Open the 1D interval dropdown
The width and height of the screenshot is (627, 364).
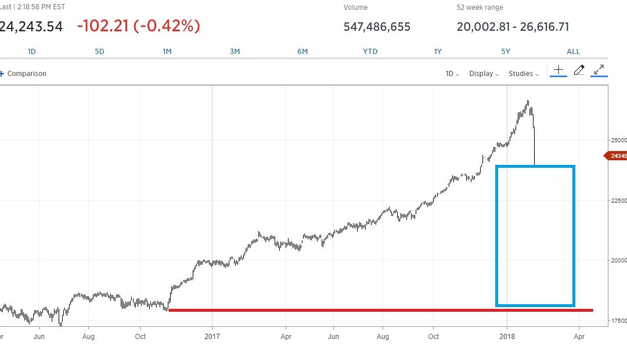pos(451,74)
